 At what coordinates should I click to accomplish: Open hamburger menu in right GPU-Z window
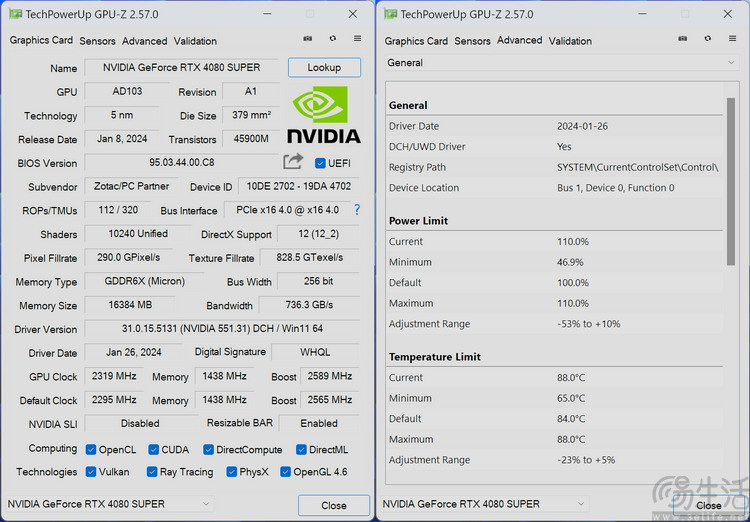(x=732, y=38)
